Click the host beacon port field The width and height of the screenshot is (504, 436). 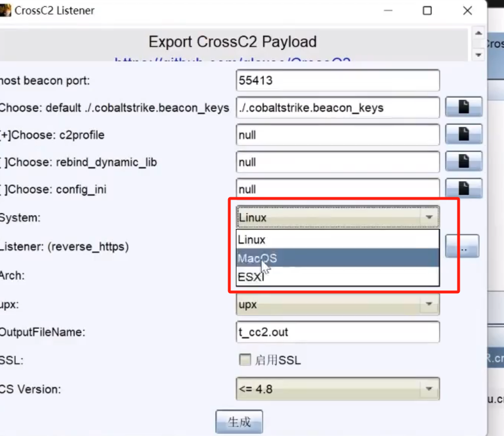338,81
